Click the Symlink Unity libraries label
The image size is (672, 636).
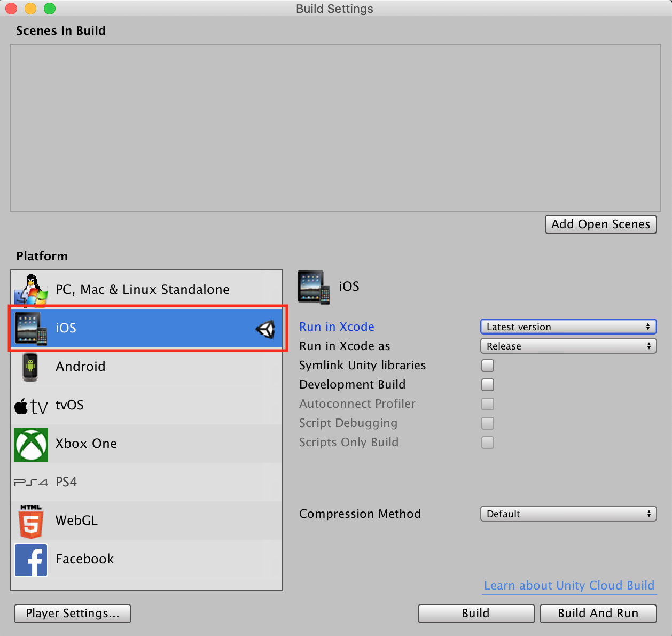362,366
